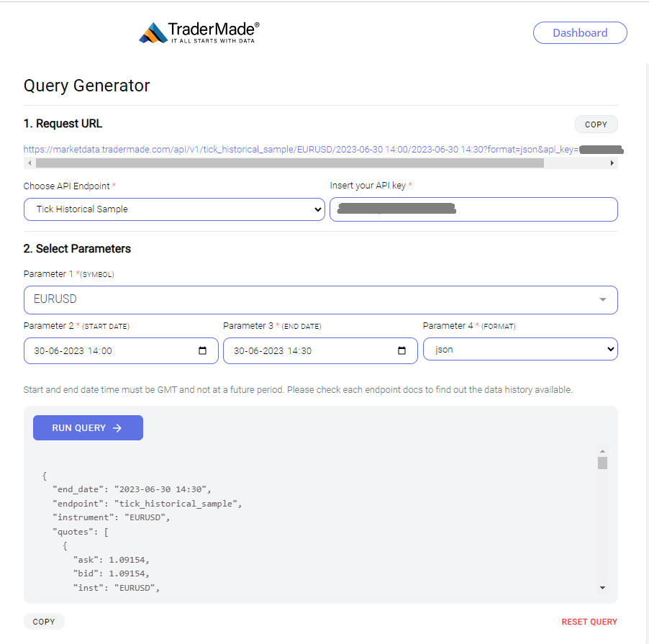Click Reset Query
Image resolution: width=649 pixels, height=644 pixels.
point(589,622)
